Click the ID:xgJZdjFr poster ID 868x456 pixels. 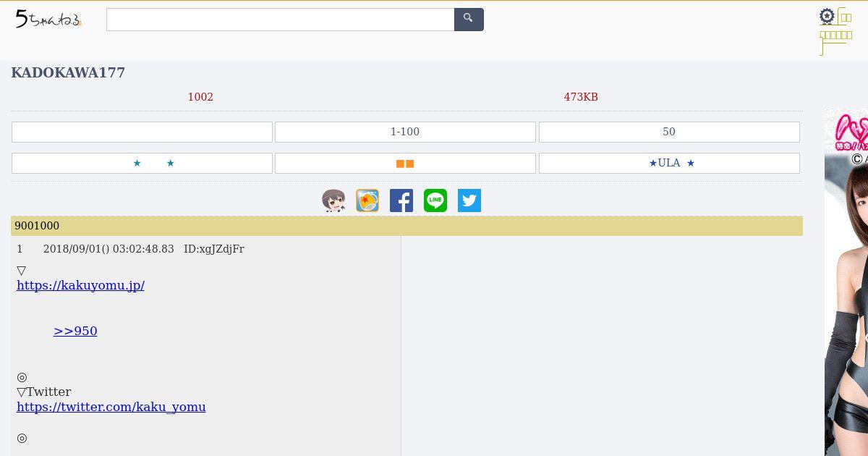point(214,249)
